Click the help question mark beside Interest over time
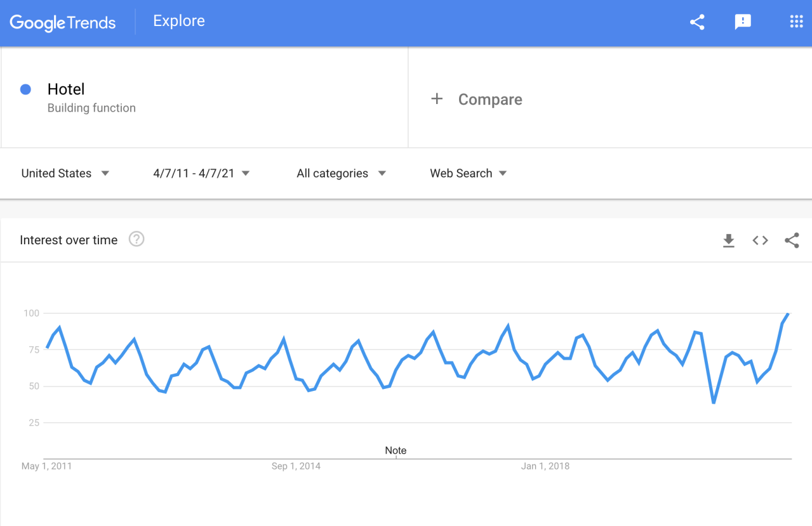Viewport: 812px width, 526px height. pyautogui.click(x=136, y=239)
